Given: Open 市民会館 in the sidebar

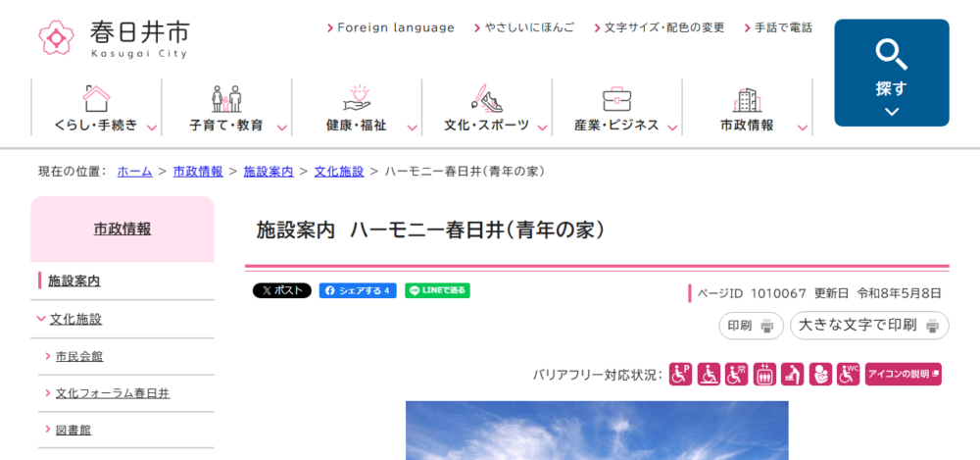Looking at the screenshot, I should [x=79, y=356].
